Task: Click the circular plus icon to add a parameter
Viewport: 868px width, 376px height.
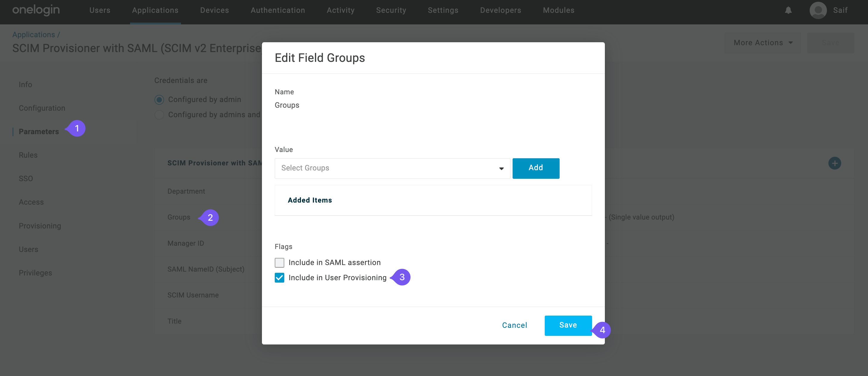Action: 835,163
